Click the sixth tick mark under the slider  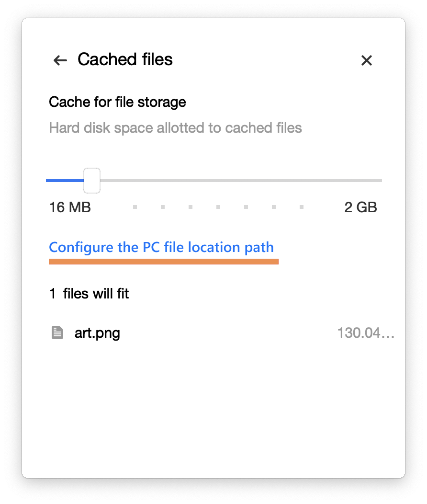click(x=274, y=207)
